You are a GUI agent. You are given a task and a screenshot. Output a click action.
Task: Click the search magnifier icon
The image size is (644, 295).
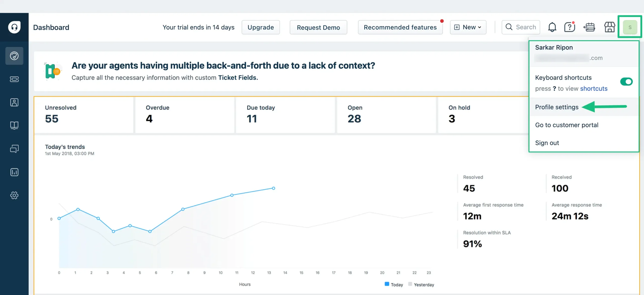[x=509, y=27]
